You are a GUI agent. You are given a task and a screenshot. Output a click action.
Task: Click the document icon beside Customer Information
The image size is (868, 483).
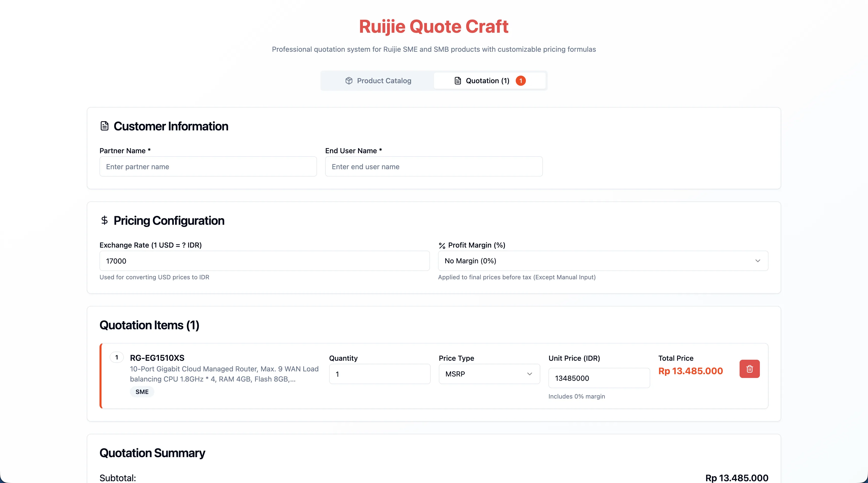105,126
